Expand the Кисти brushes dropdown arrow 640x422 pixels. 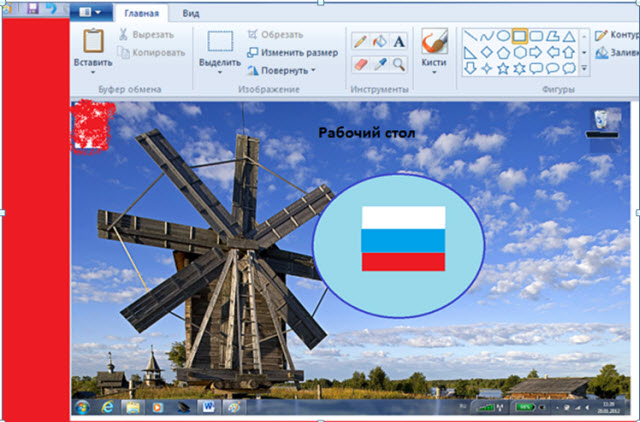(x=434, y=73)
